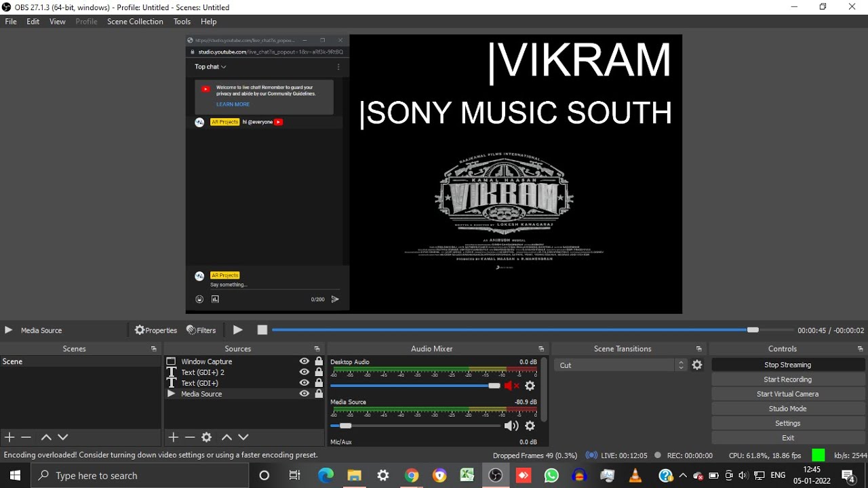The width and height of the screenshot is (868, 488).
Task: Enable Studio Mode
Action: (788, 409)
